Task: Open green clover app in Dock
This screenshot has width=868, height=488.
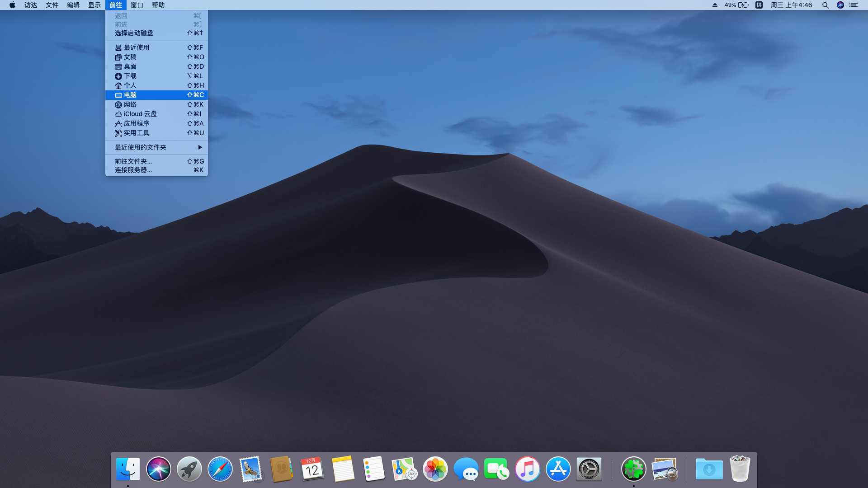Action: pyautogui.click(x=634, y=469)
